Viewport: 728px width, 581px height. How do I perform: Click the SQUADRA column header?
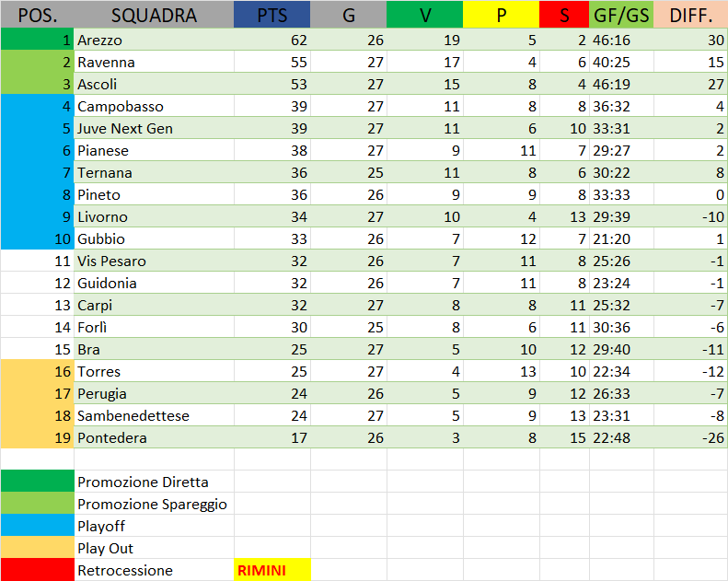tap(154, 15)
